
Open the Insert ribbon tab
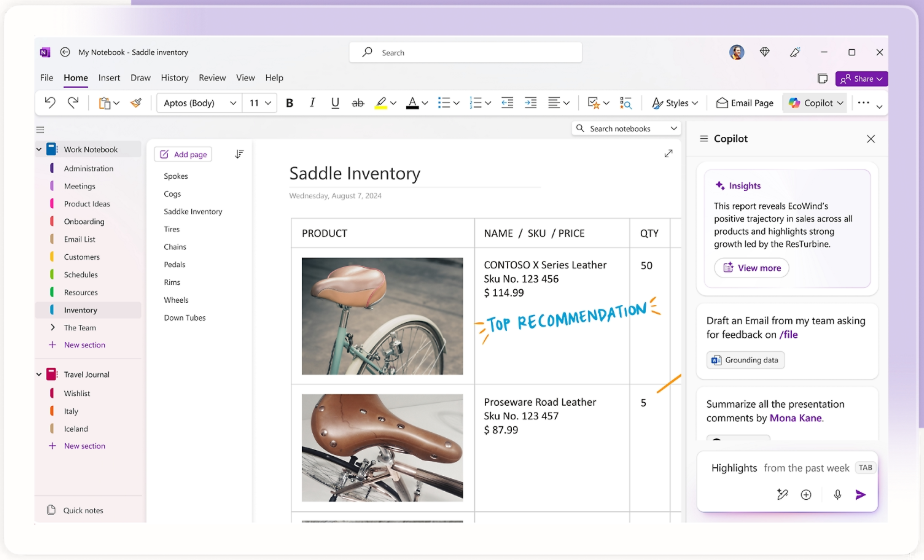click(109, 78)
